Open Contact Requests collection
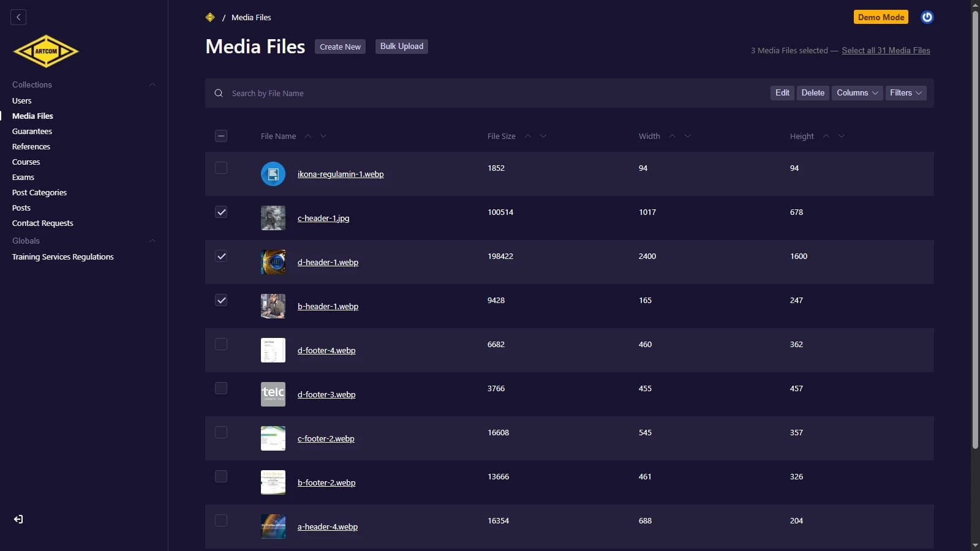Viewport: 980px width, 551px height. point(42,223)
